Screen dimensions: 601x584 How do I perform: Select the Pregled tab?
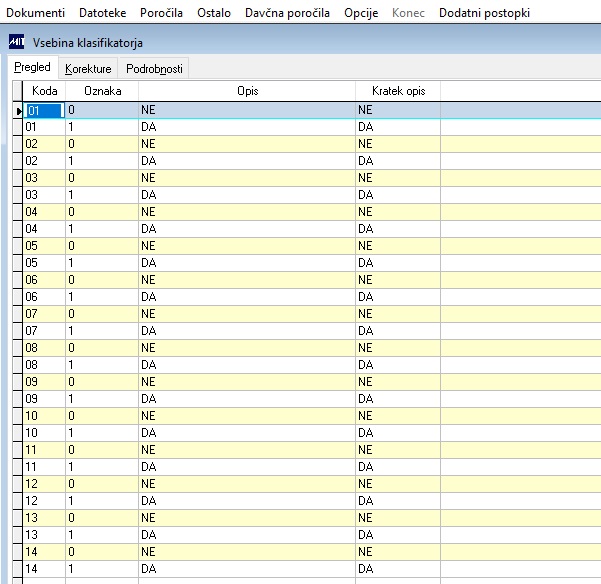[x=33, y=67]
